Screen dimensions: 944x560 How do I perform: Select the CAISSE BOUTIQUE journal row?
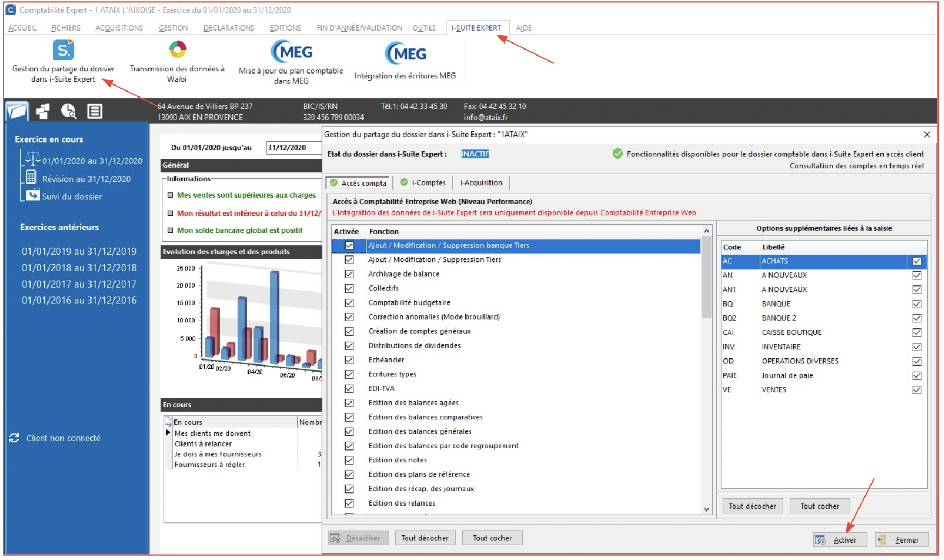(824, 332)
